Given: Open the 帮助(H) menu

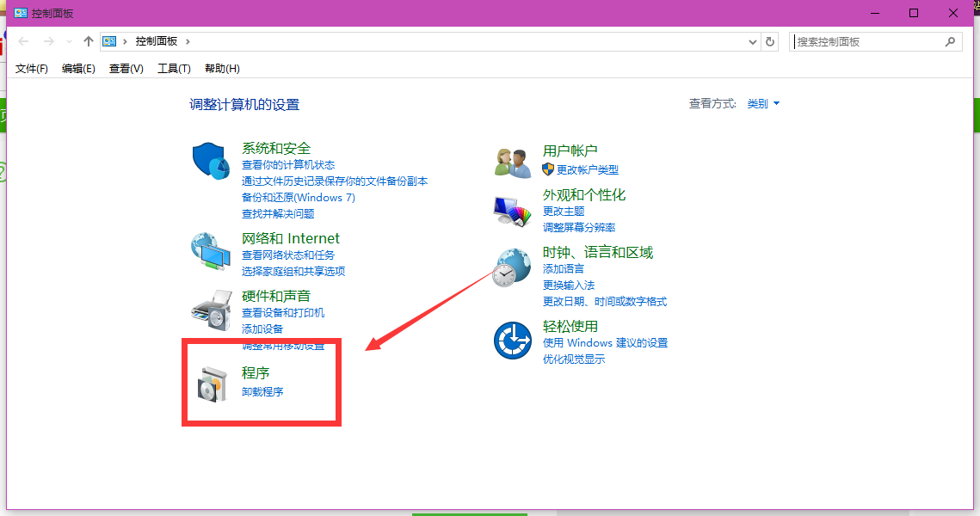Looking at the screenshot, I should [x=222, y=69].
